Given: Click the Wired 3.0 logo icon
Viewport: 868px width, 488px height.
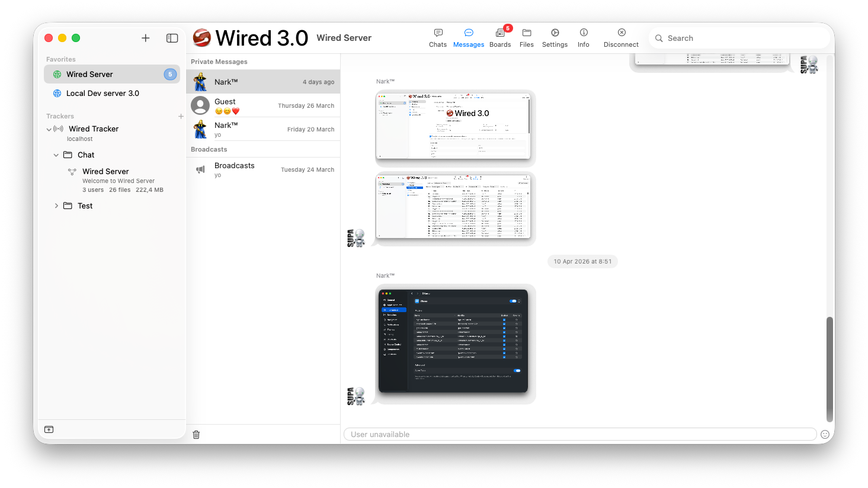Looking at the screenshot, I should click(x=201, y=37).
